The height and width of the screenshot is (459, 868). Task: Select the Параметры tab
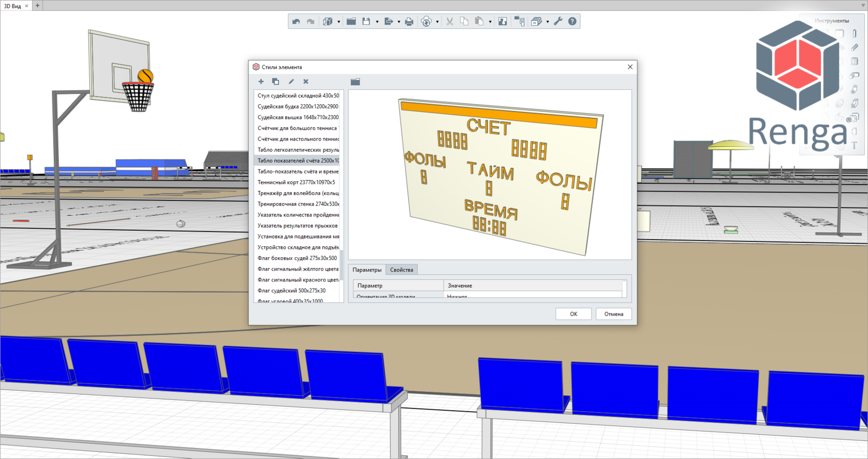(367, 270)
